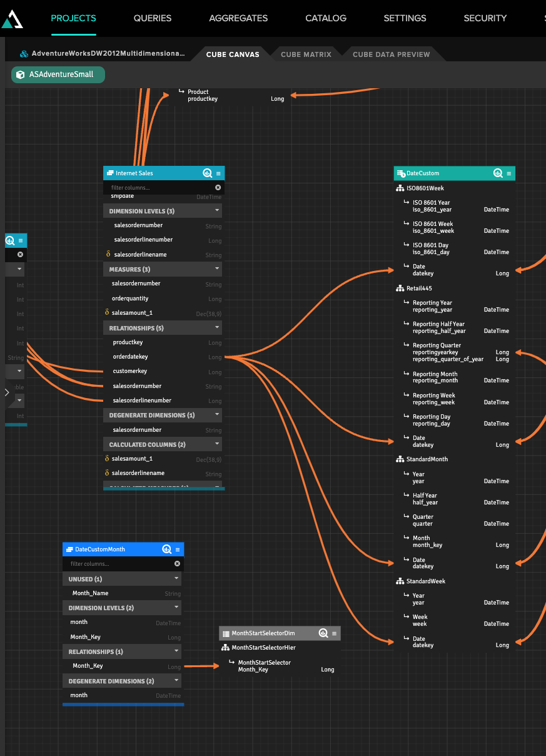Preview data for DateCustom dimension
The height and width of the screenshot is (756, 546).
(x=498, y=173)
